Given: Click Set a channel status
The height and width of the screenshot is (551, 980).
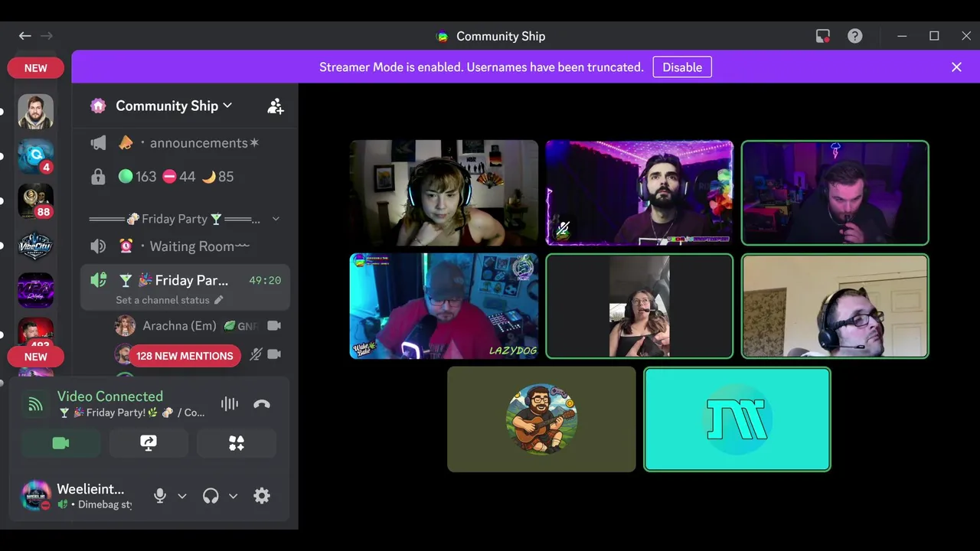Looking at the screenshot, I should pyautogui.click(x=168, y=300).
